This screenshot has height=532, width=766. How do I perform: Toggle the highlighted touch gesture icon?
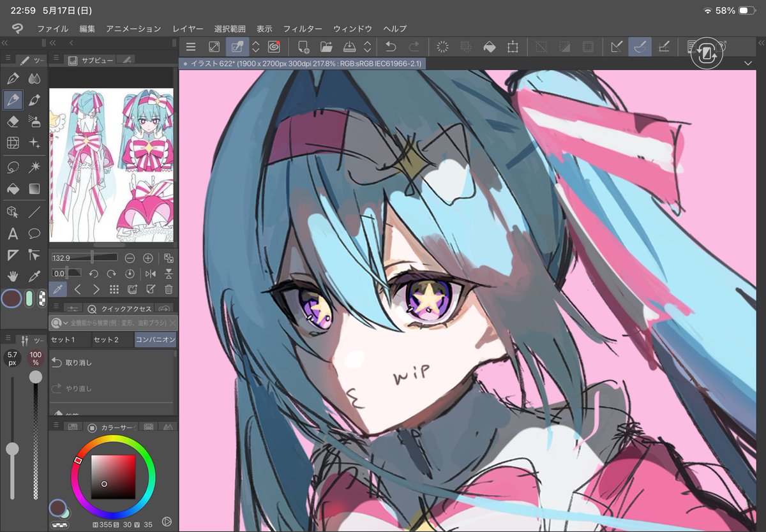pos(237,47)
